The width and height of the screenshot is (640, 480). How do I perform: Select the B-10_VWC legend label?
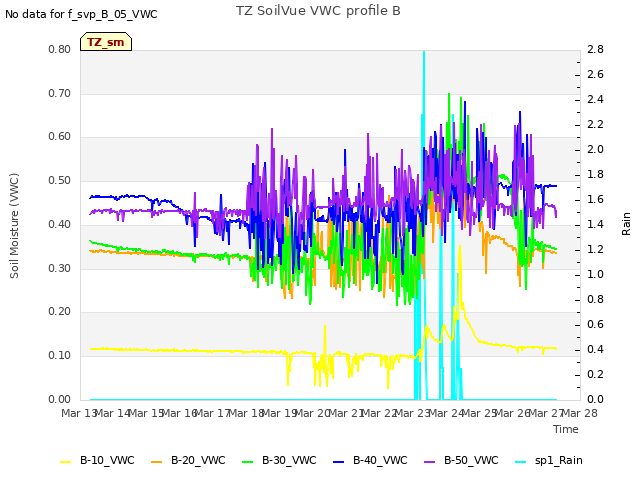tap(107, 460)
